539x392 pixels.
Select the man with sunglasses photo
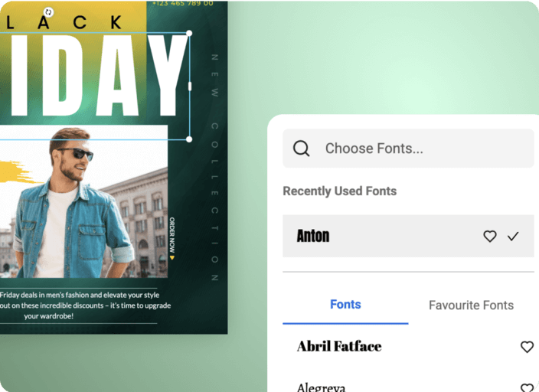[83, 201]
